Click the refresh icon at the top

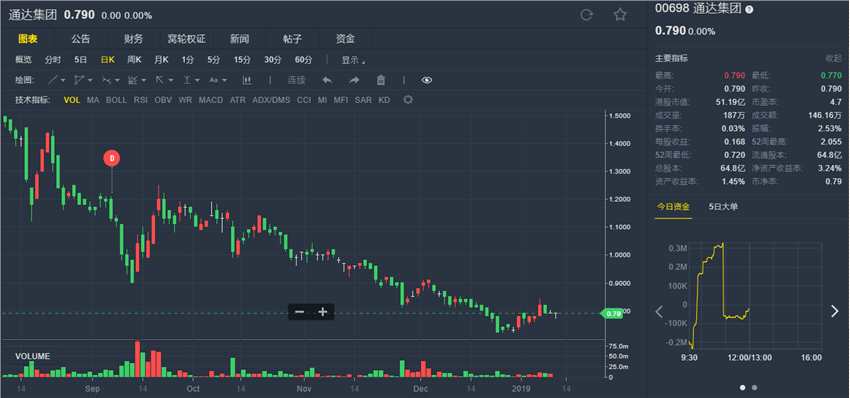click(x=586, y=15)
